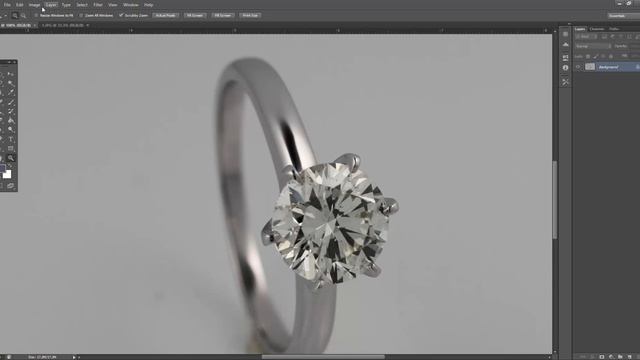Click the Create New Layer icon
The height and width of the screenshot is (360, 640).
(629, 357)
